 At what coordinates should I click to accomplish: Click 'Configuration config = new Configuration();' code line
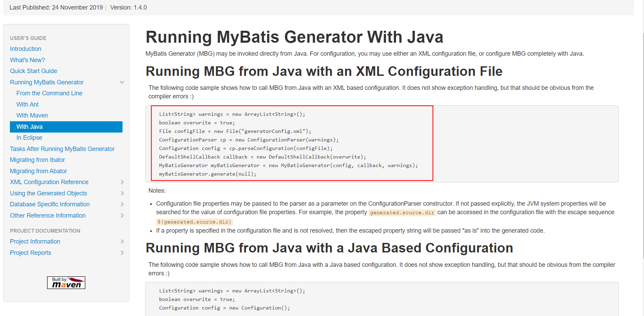click(x=224, y=308)
